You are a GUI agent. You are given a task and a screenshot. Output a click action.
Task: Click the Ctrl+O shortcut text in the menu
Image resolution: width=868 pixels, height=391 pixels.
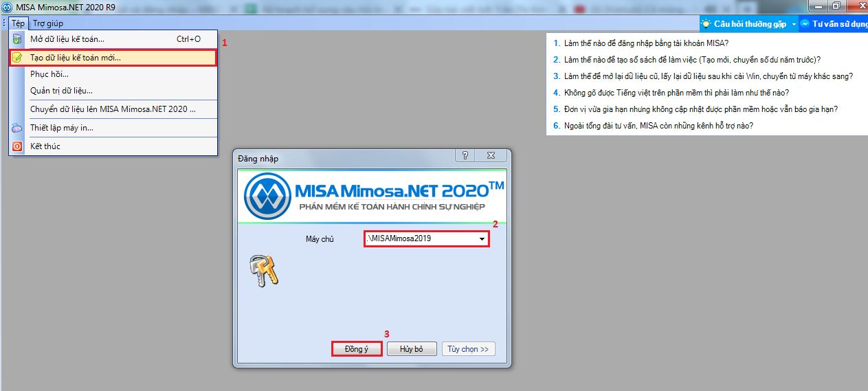(188, 39)
